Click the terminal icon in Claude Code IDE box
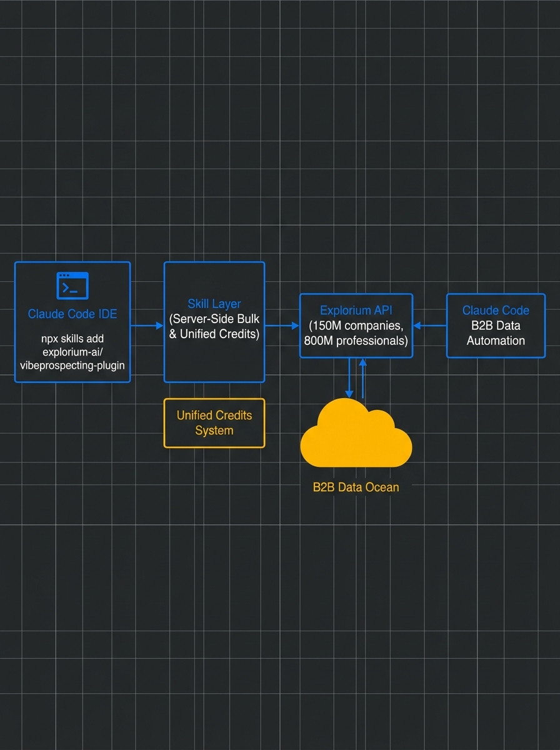560x750 pixels. (x=72, y=286)
